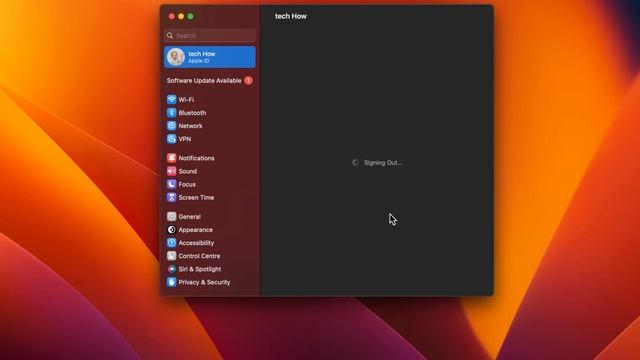Click the Signing Out… status text
Viewport: 640px width, 360px height.
click(x=383, y=162)
